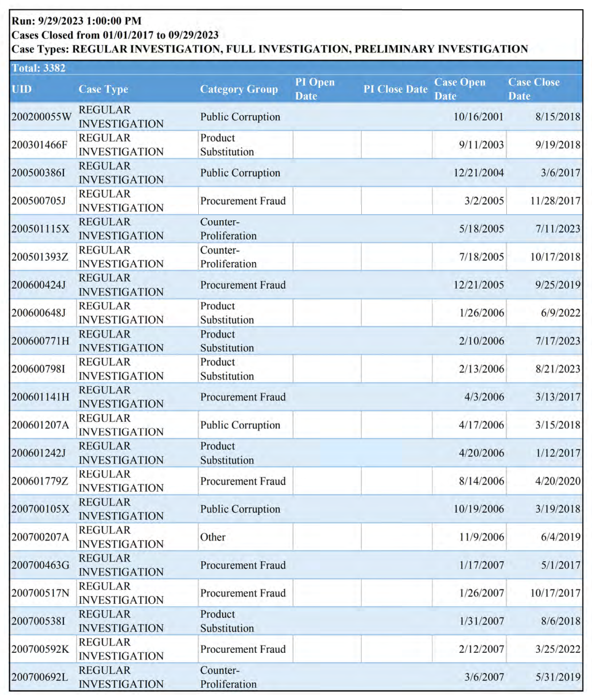Screen dimensions: 592x700
Task: Click Case Open Date 12/21/2005
Action: coord(479,285)
